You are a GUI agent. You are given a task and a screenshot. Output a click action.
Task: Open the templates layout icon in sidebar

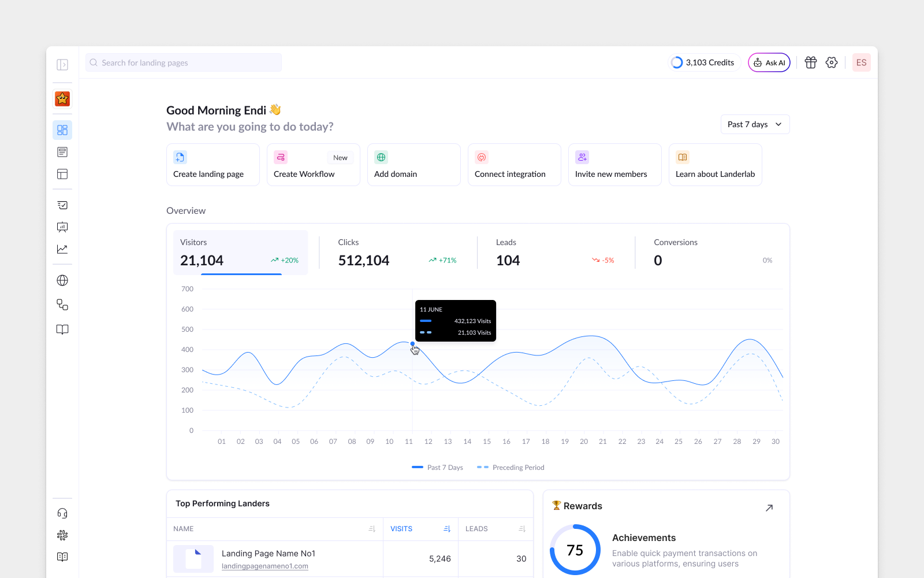(62, 174)
